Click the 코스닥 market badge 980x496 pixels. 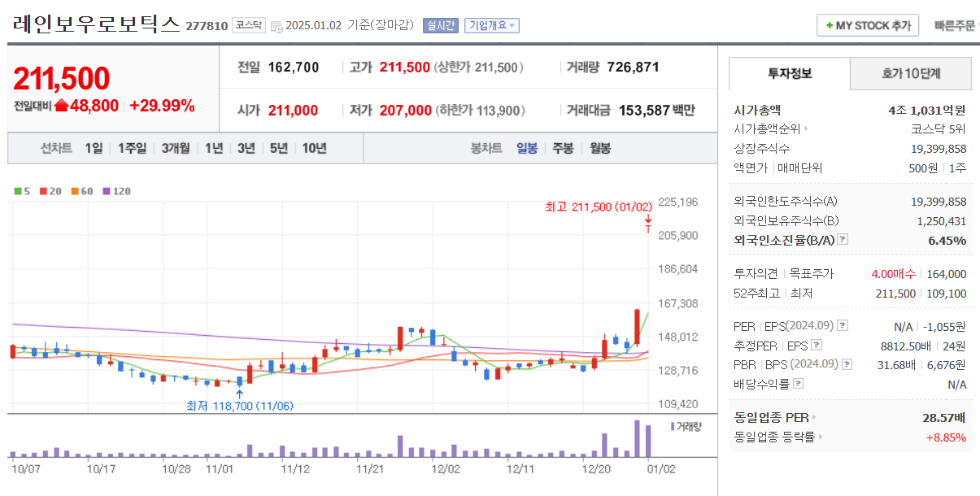point(248,25)
